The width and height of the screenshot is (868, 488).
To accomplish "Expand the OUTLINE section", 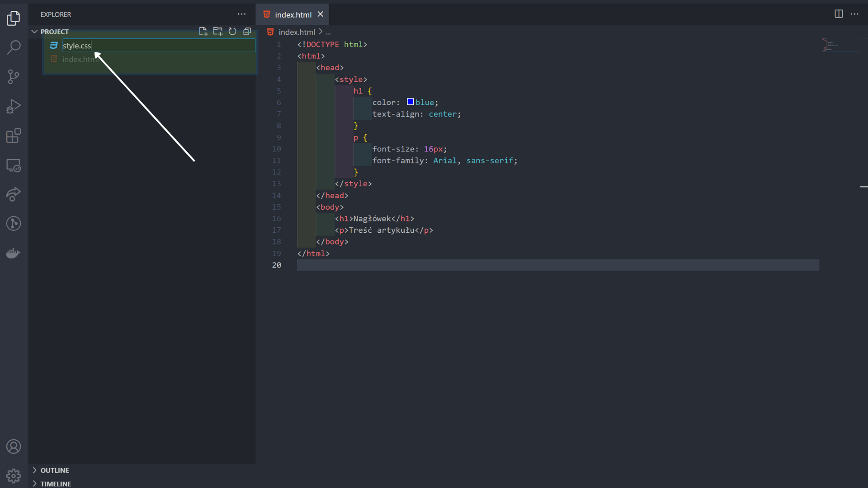I will coord(54,470).
